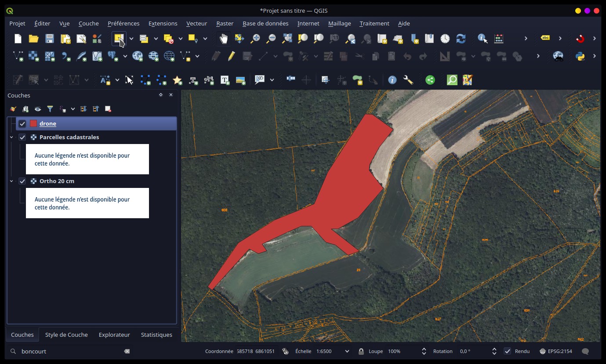The width and height of the screenshot is (606, 364).
Task: Click the Identify Features tool
Action: 483,39
